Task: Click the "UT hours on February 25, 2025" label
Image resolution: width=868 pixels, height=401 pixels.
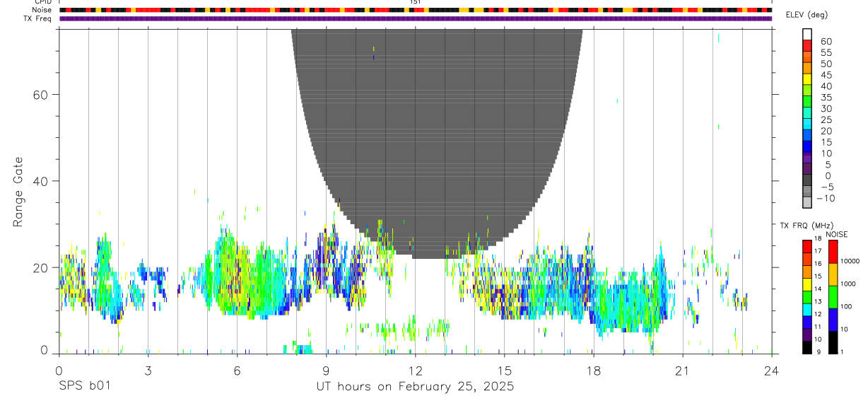Action: (x=415, y=387)
